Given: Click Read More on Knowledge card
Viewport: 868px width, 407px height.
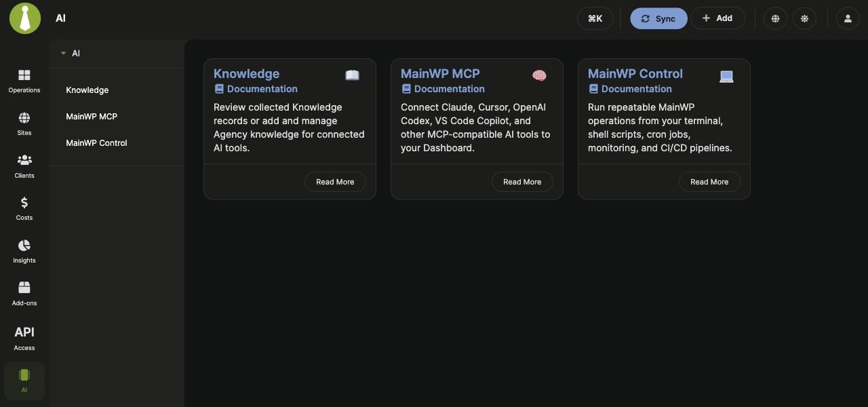Looking at the screenshot, I should pos(335,182).
